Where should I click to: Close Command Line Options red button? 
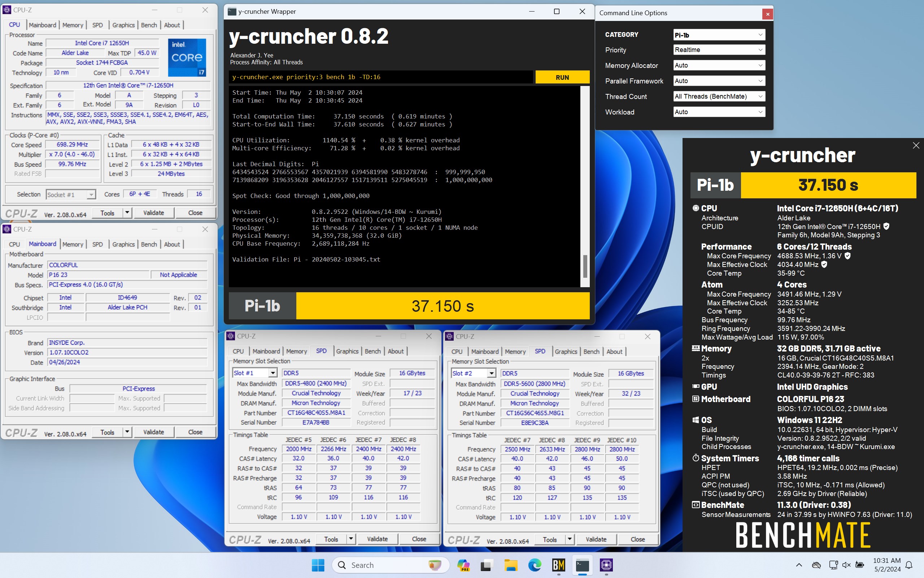tap(767, 14)
